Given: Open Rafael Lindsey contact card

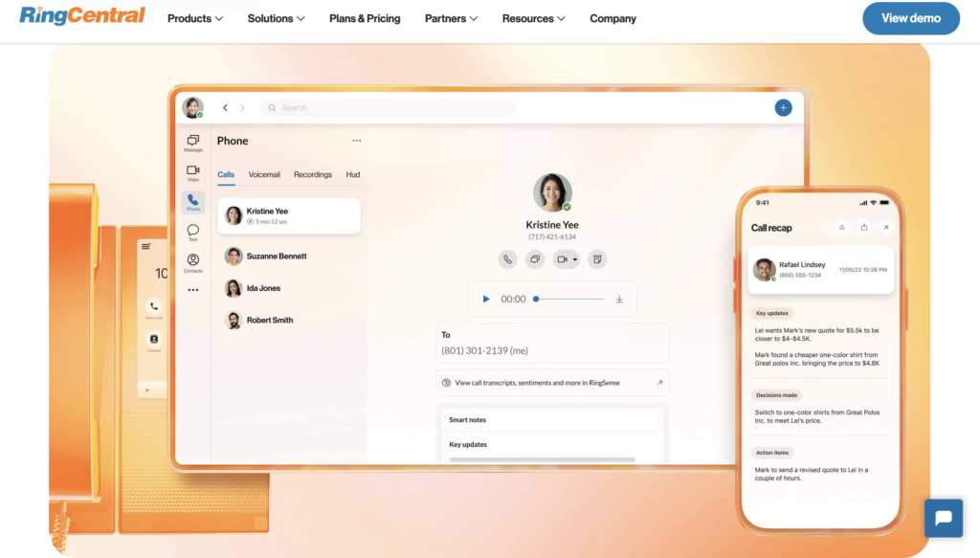Looking at the screenshot, I should point(820,270).
